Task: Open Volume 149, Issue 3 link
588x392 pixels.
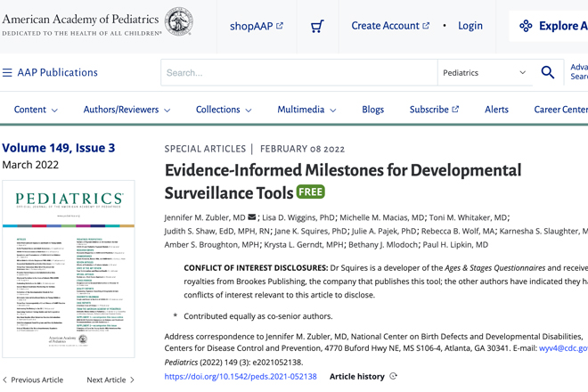Action: [x=59, y=148]
